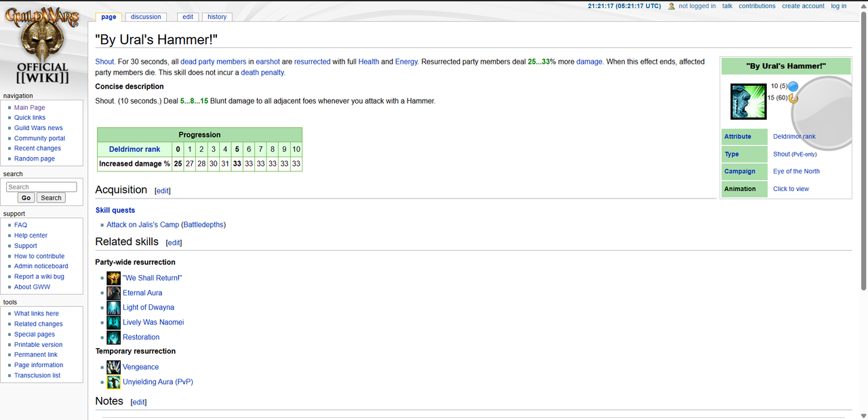868x420 pixels.
Task: Open Special pages tool
Action: (35, 334)
